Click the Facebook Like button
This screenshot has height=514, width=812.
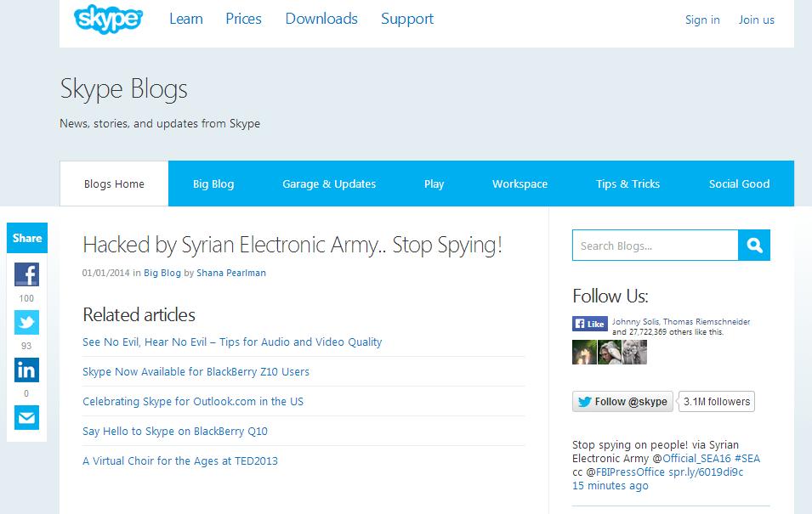(x=590, y=324)
